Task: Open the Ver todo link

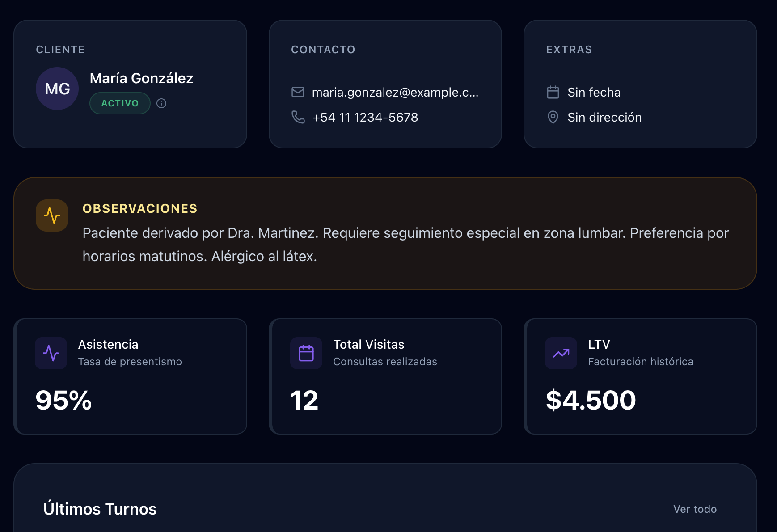Action: [x=695, y=509]
